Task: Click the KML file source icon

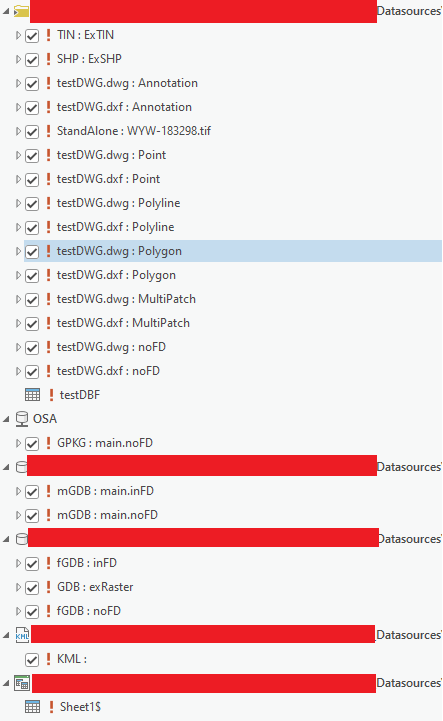Action: 22,635
